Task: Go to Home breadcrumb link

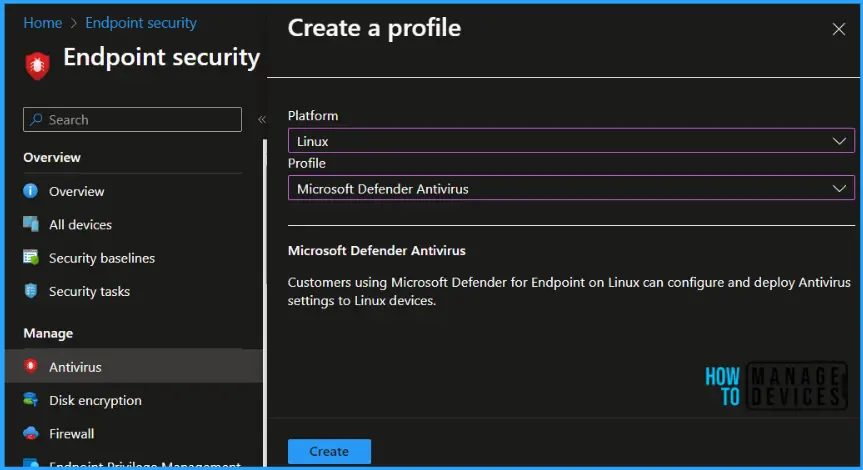Action: click(x=43, y=23)
